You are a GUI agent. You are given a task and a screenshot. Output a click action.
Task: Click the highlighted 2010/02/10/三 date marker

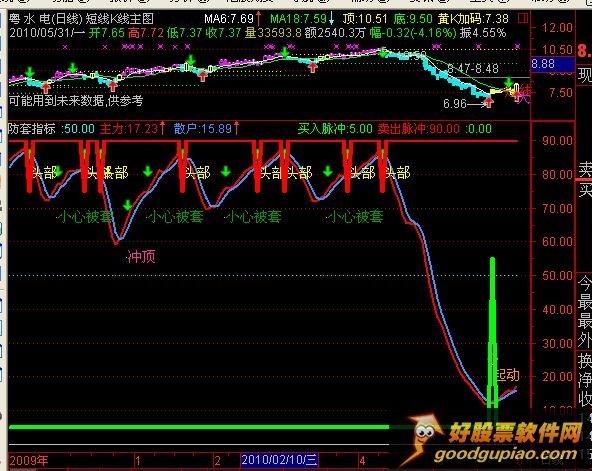pos(279,460)
